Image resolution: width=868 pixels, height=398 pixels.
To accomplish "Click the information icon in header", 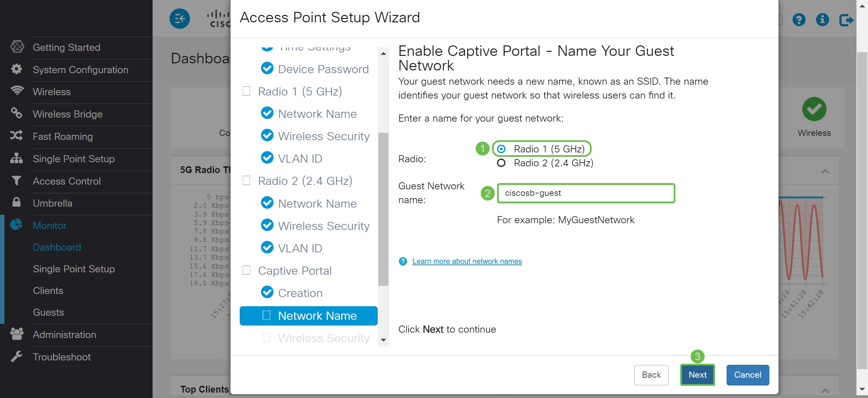I will (x=822, y=20).
